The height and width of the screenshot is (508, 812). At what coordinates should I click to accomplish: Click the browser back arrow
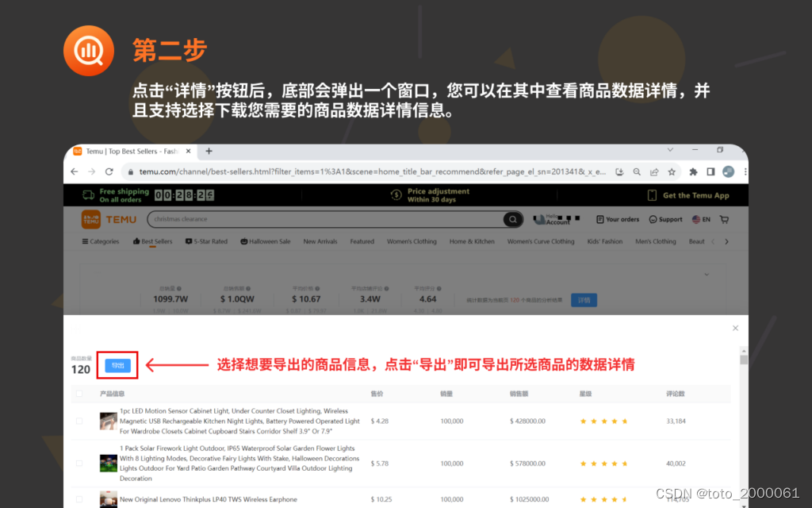click(74, 171)
